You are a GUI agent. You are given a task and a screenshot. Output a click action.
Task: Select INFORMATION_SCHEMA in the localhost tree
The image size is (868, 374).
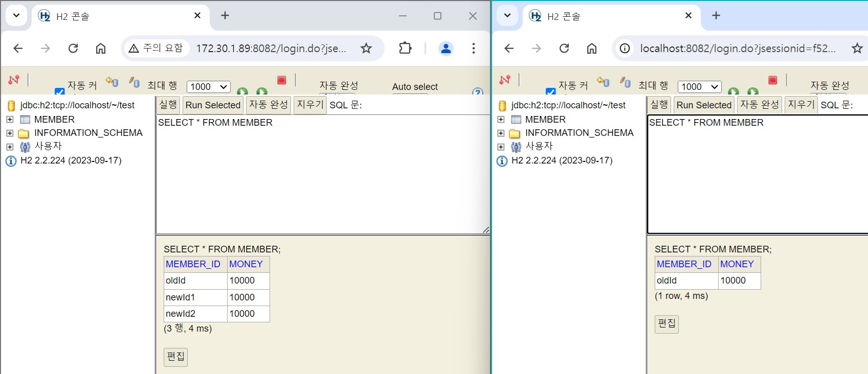click(x=580, y=133)
